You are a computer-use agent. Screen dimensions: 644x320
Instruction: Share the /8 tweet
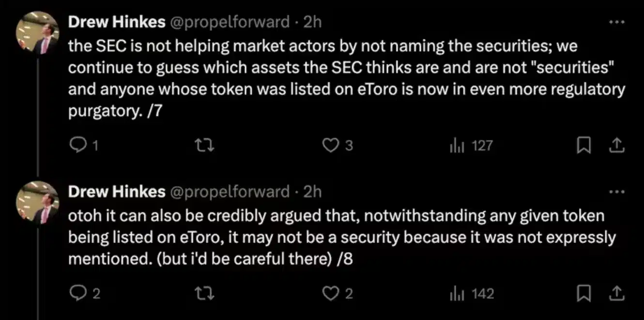click(x=617, y=293)
